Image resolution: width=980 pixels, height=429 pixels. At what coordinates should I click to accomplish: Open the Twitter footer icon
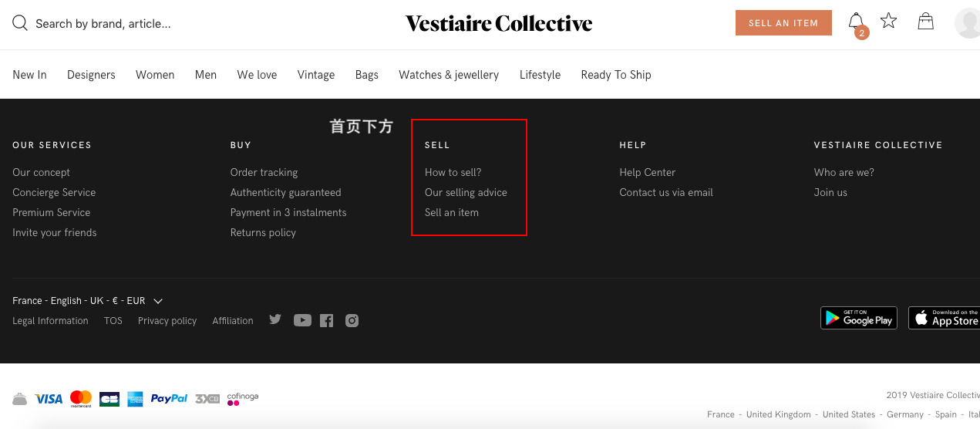pos(275,319)
